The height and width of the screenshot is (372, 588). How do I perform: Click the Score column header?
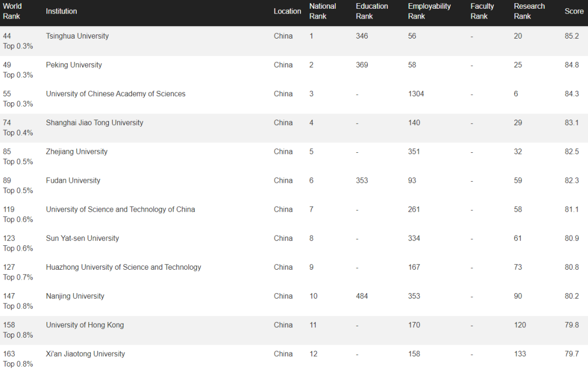pos(574,11)
